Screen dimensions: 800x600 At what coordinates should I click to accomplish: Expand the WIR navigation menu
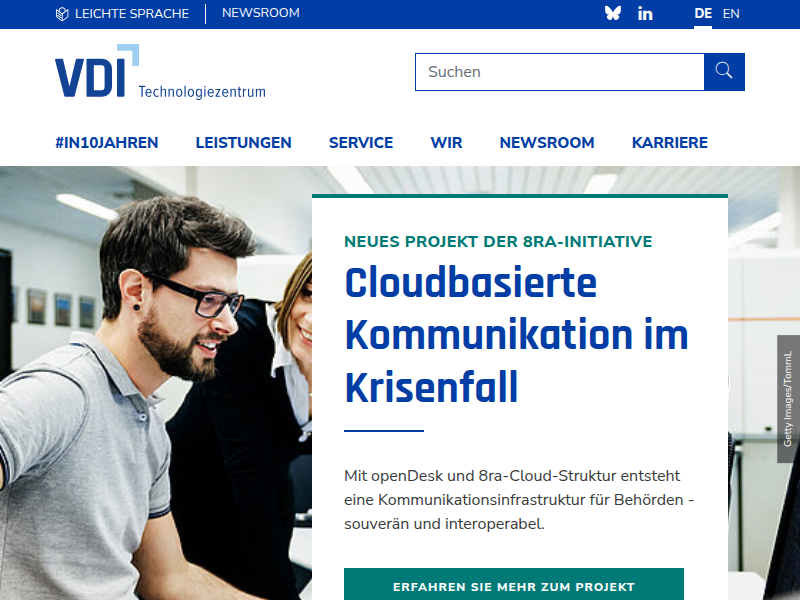pos(446,143)
